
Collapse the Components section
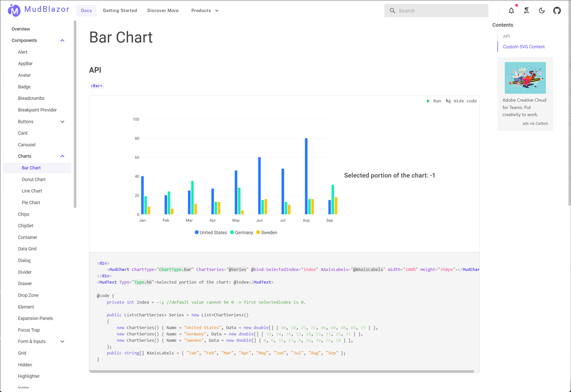pos(62,41)
